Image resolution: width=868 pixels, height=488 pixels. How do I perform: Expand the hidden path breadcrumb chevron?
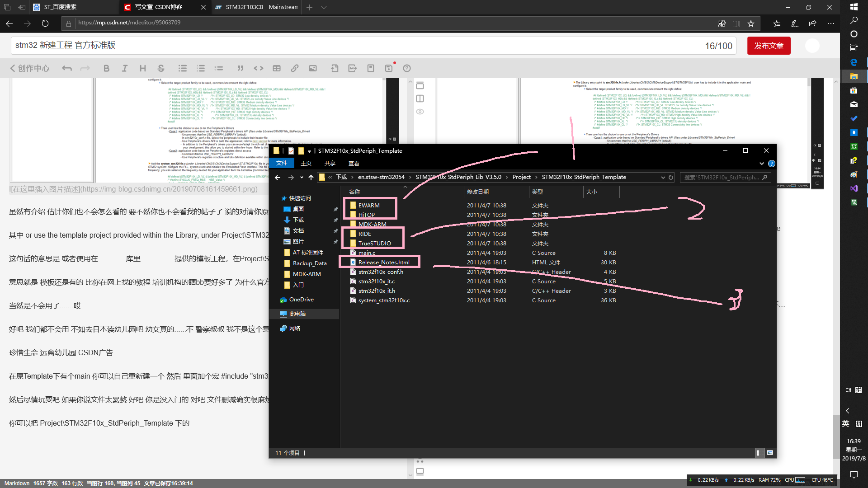click(x=330, y=178)
